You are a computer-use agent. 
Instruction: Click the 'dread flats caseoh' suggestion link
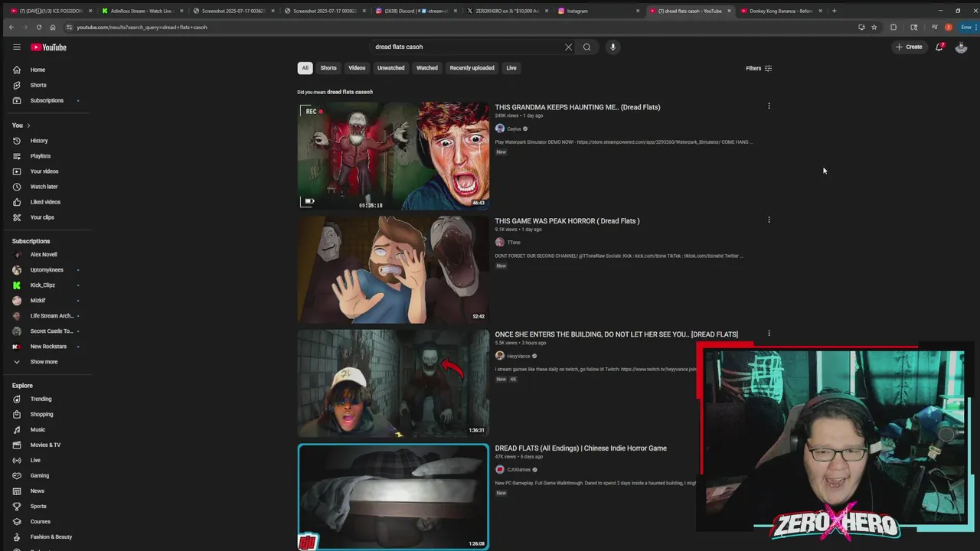pyautogui.click(x=350, y=92)
